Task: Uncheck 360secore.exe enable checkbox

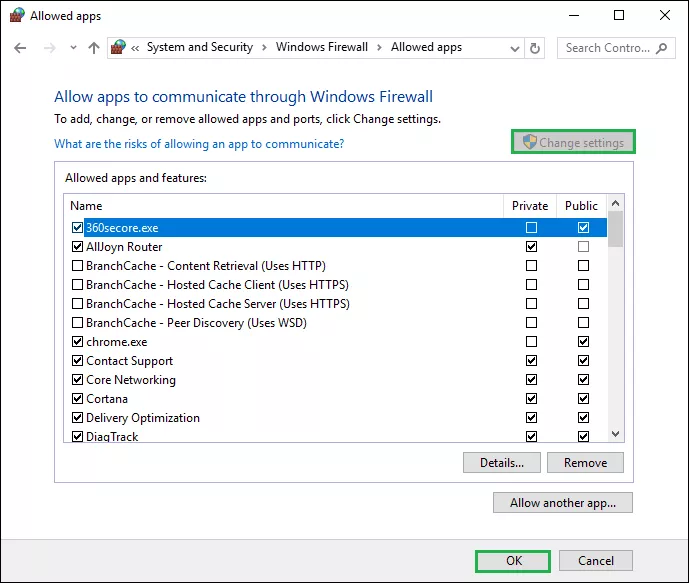Action: pyautogui.click(x=77, y=228)
